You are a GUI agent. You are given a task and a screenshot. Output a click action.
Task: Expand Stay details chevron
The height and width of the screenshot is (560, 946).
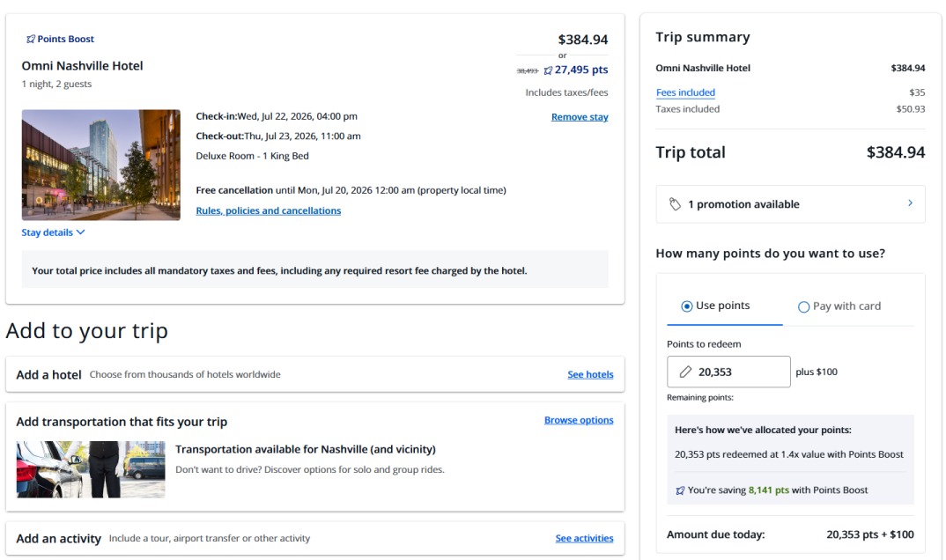point(81,232)
